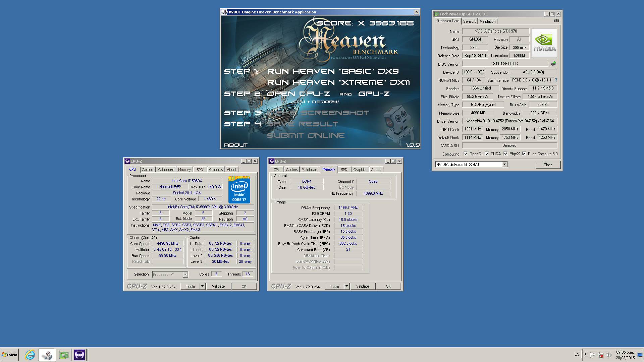Click Validate in the Memory CPU-Z window
Viewport: 644px width, 362px height.
pos(363,286)
